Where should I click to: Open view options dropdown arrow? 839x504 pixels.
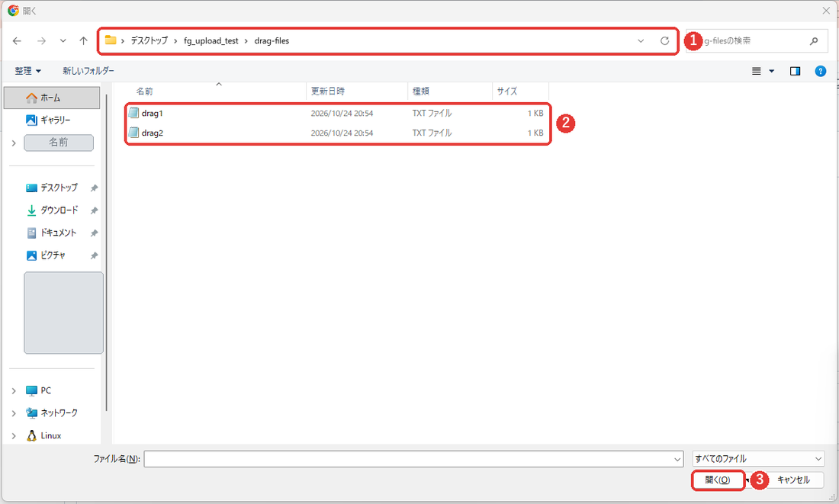772,71
